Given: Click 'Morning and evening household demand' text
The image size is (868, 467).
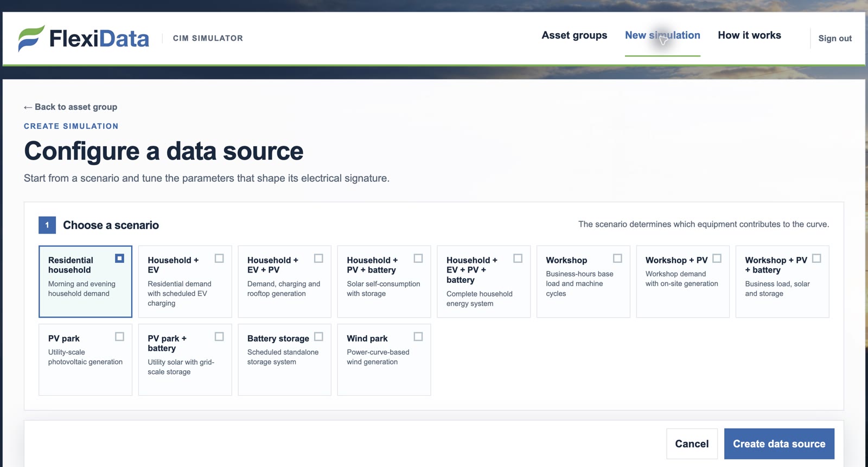Looking at the screenshot, I should pos(82,289).
